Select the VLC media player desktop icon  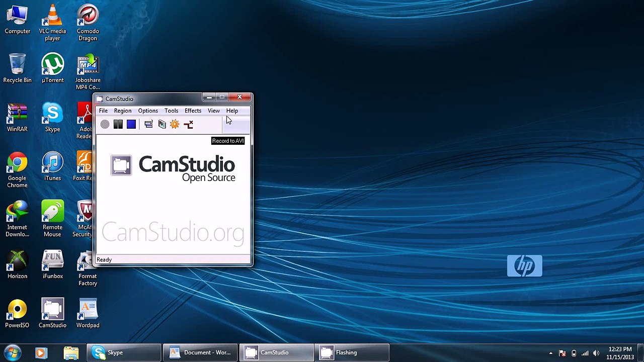tap(52, 23)
